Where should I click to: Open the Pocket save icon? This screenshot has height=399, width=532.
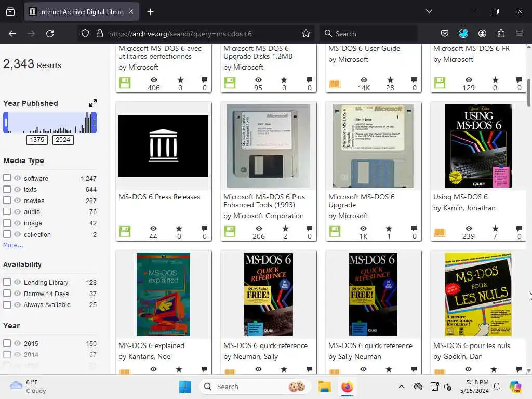point(445,34)
